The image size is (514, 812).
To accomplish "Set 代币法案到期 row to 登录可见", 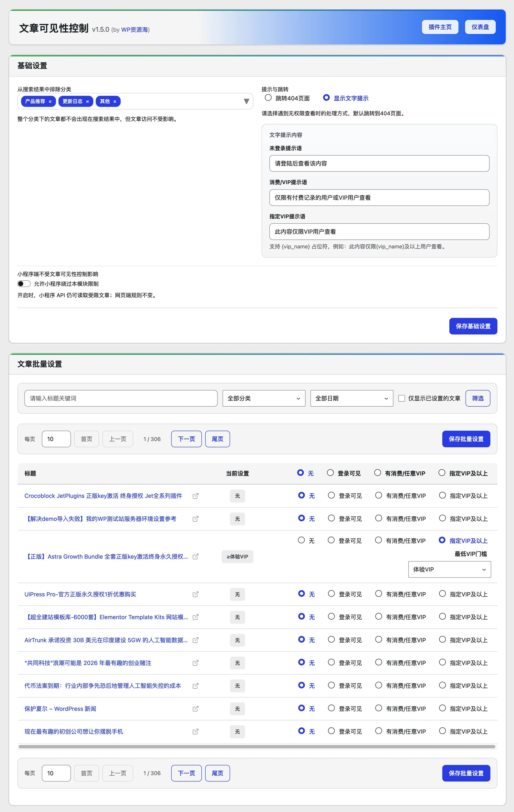I will coord(331,685).
